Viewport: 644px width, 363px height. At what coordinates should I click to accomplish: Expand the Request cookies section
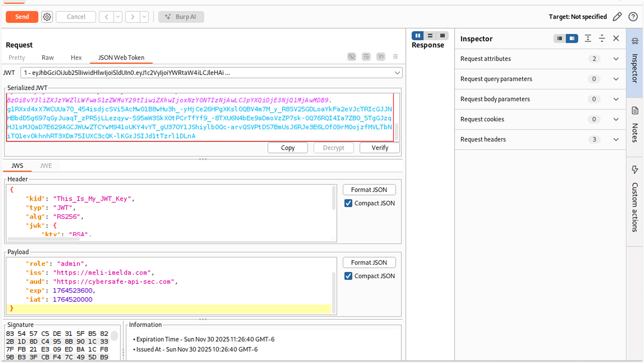(x=616, y=119)
